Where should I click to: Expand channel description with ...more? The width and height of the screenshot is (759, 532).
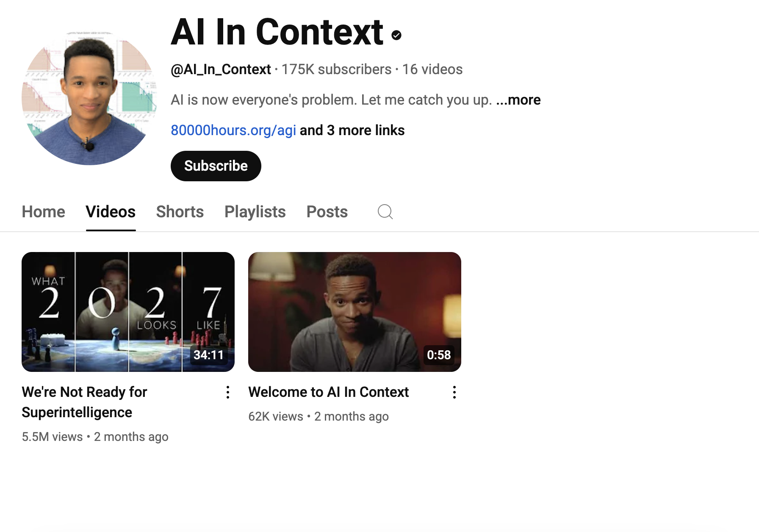(518, 100)
